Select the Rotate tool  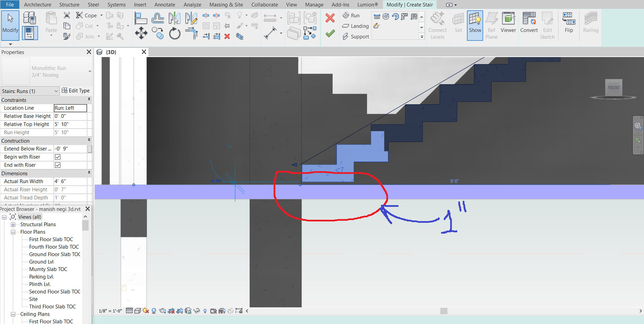click(174, 33)
